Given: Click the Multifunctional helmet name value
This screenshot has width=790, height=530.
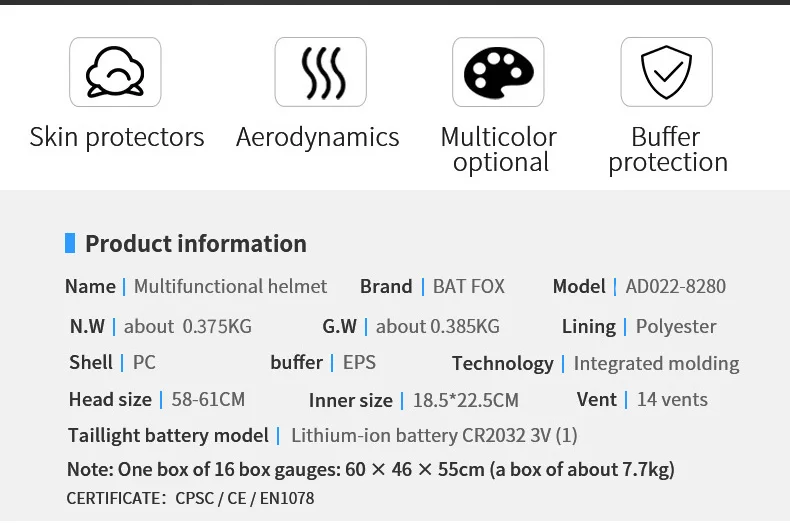Looking at the screenshot, I should 230,287.
